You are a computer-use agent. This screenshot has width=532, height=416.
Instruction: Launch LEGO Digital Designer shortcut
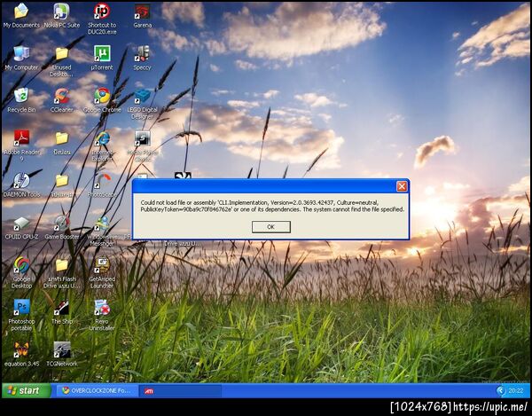click(x=142, y=104)
